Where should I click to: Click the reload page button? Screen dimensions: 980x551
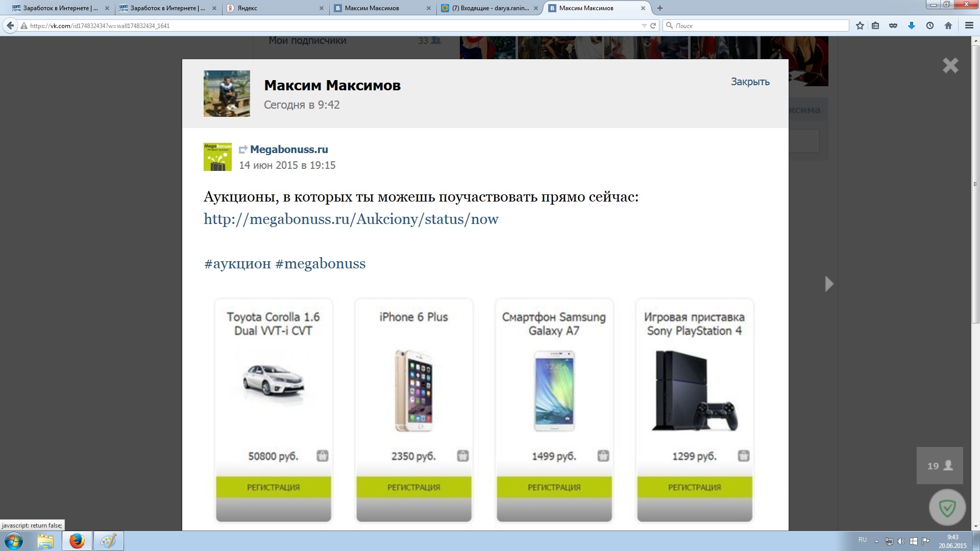(653, 26)
